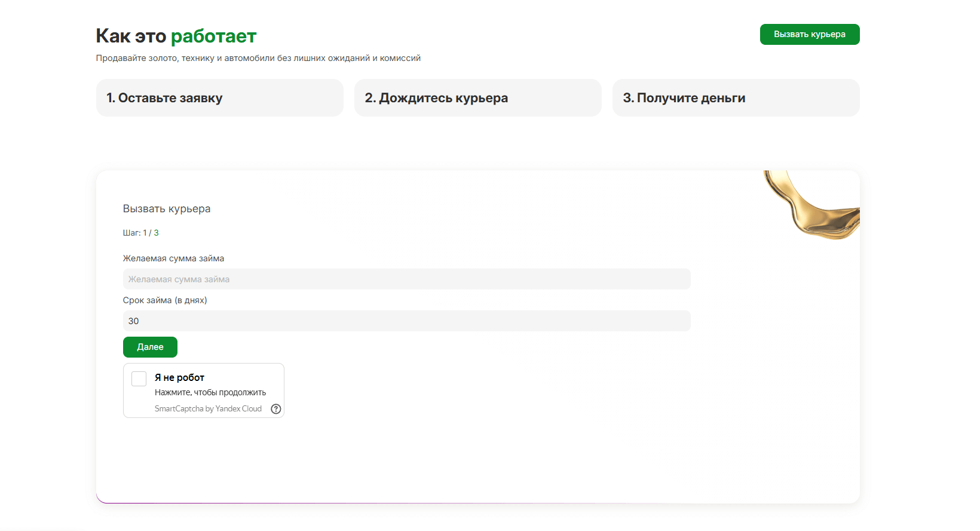
Task: Tick the empty captcha checkbox square
Action: 139,379
